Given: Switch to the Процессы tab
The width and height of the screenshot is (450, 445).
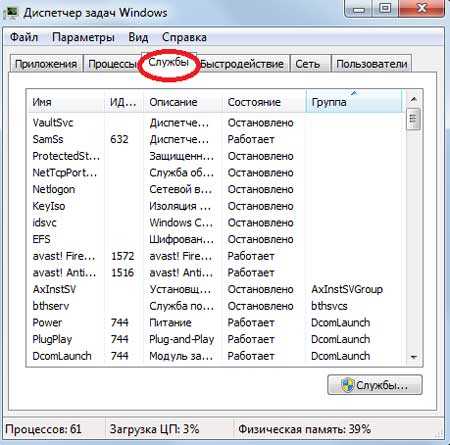Looking at the screenshot, I should point(112,64).
